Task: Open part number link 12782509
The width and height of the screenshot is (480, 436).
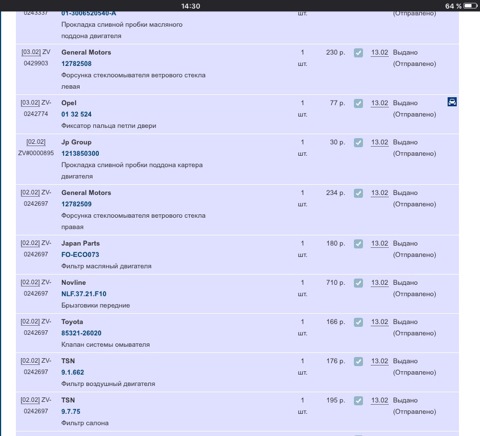Action: point(76,204)
